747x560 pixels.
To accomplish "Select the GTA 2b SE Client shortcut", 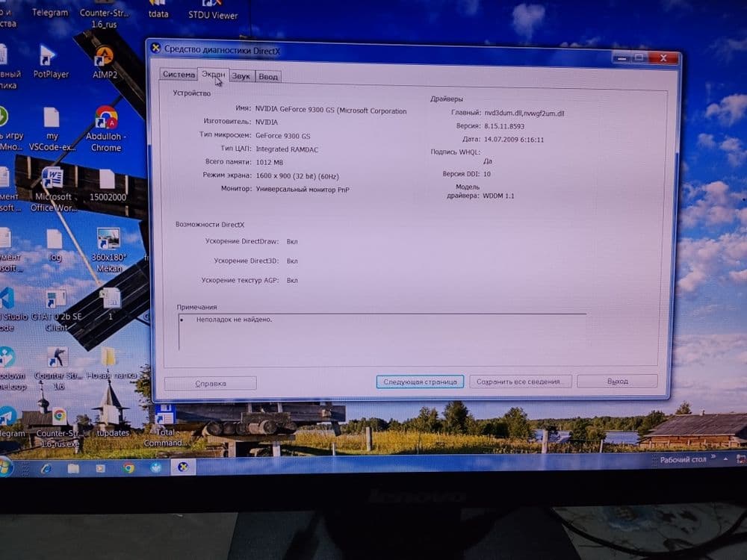I will [56, 310].
